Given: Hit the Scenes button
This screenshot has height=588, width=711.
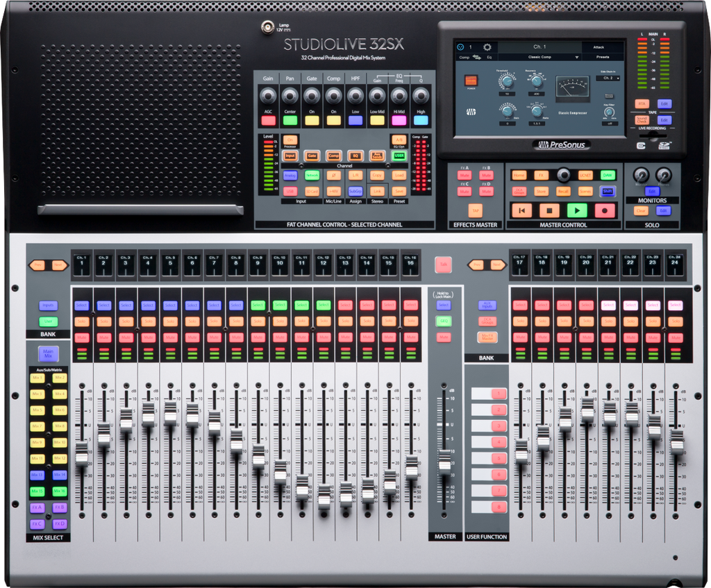Looking at the screenshot, I should 585,192.
